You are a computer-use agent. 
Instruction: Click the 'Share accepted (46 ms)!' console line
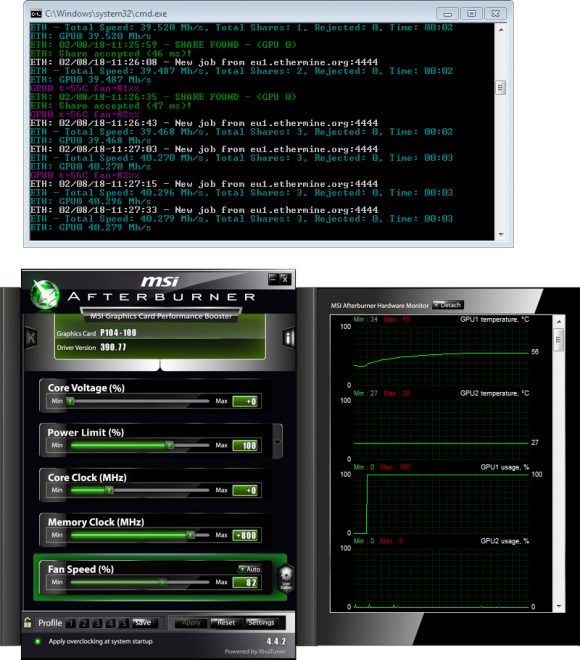[111, 53]
